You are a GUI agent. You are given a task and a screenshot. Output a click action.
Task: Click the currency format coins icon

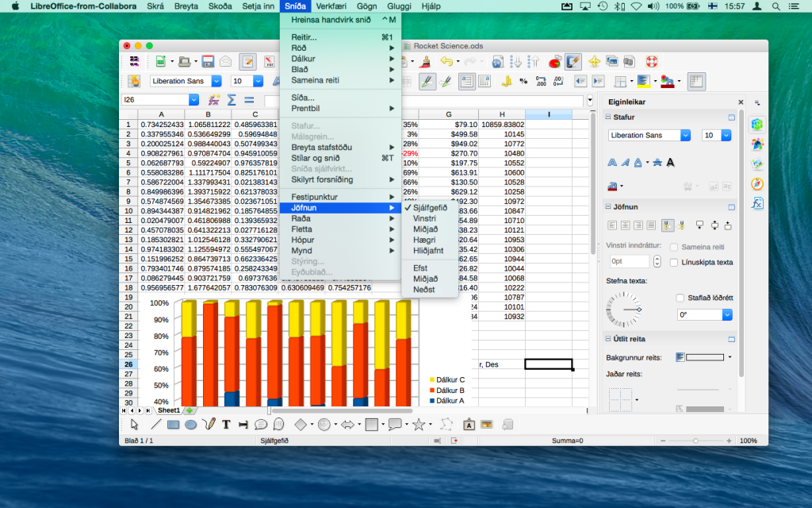507,82
